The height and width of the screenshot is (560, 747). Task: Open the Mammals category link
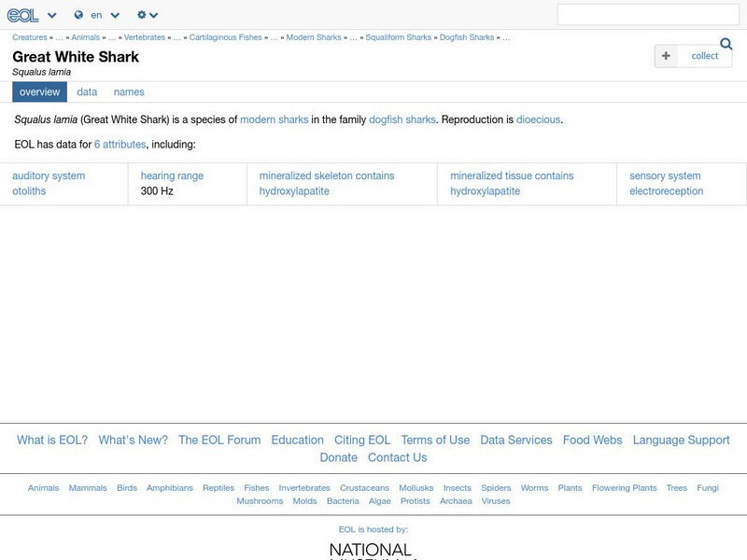point(88,487)
